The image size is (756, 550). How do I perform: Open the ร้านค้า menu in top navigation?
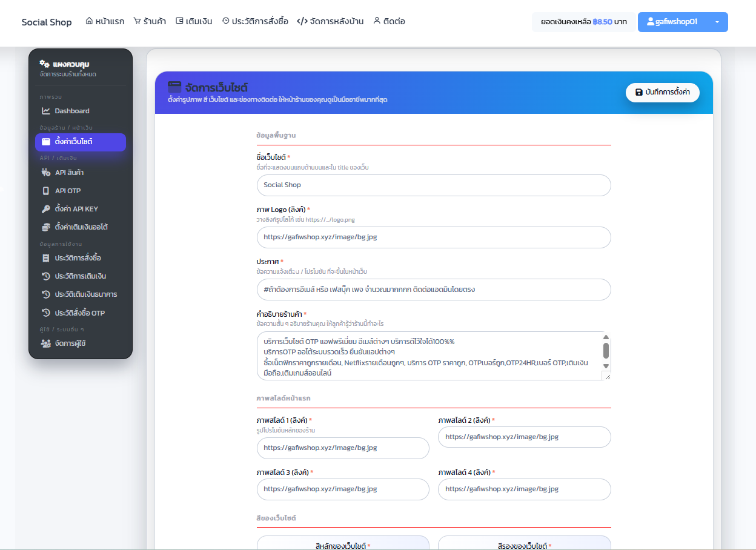tap(150, 21)
